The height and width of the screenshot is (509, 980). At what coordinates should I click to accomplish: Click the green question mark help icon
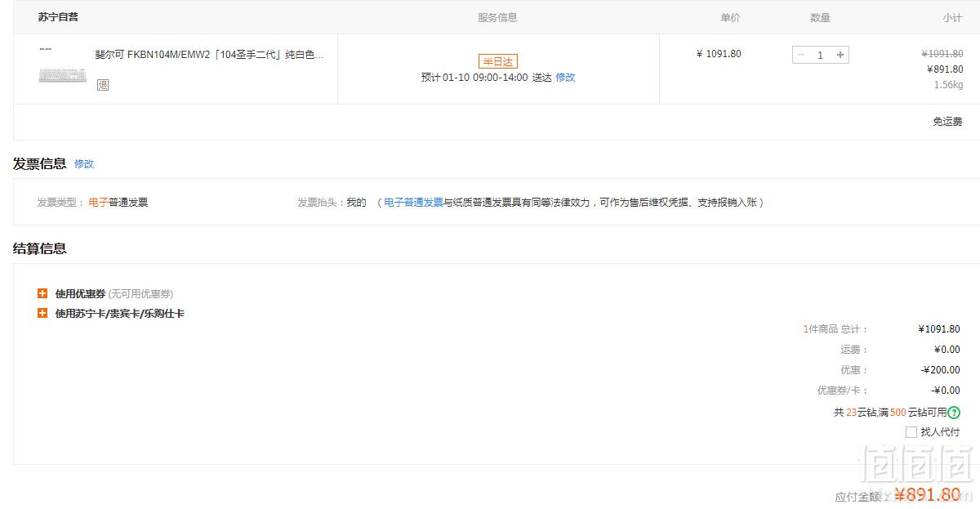[954, 413]
